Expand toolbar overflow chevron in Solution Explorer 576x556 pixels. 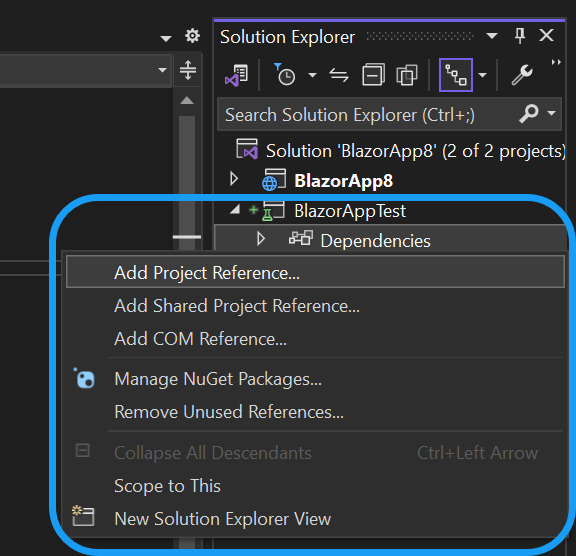tap(556, 62)
